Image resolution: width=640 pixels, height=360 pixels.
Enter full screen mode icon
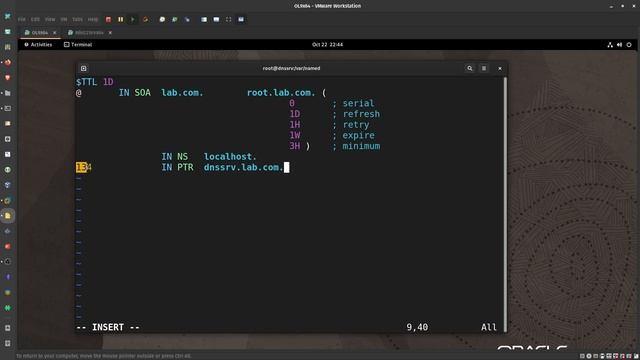coord(229,19)
